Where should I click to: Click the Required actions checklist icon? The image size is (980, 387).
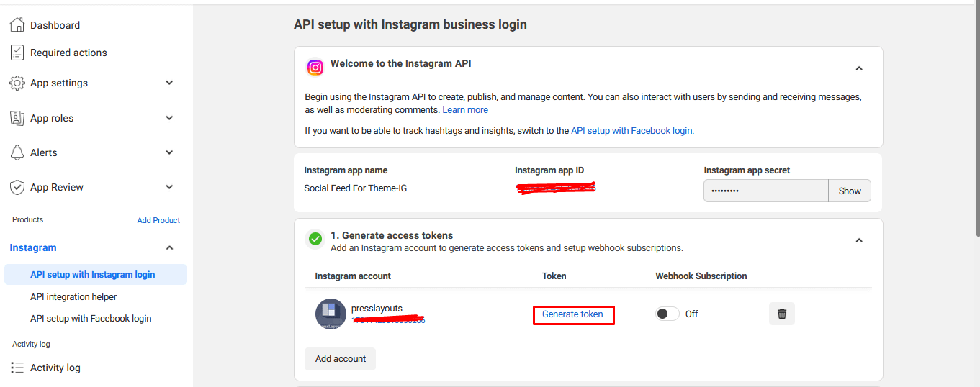point(17,53)
